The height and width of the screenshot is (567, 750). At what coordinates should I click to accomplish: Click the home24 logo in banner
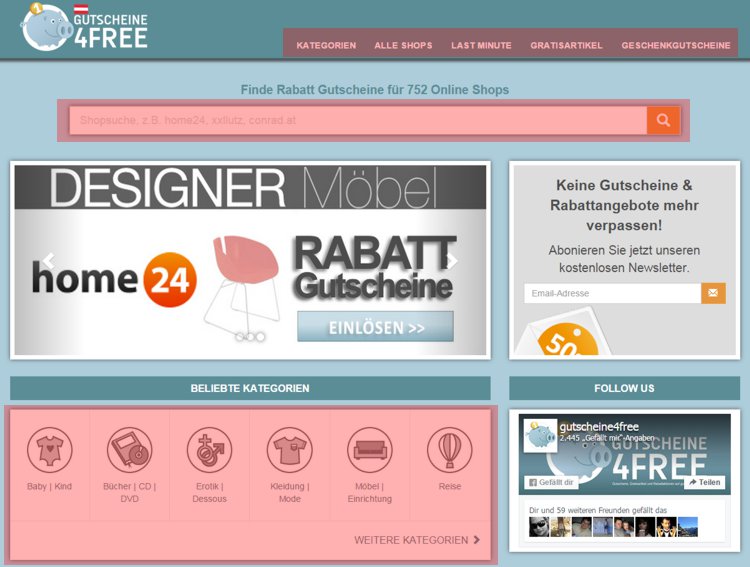point(114,279)
